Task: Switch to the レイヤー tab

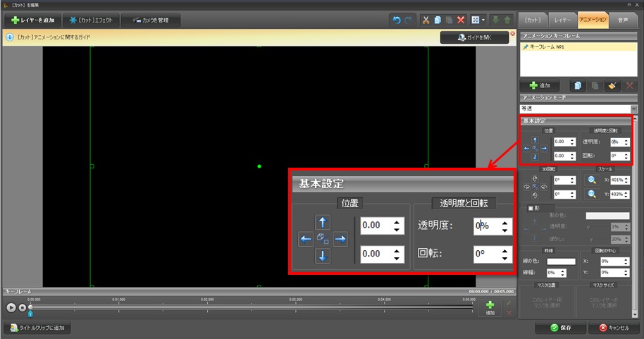Action: click(x=562, y=20)
